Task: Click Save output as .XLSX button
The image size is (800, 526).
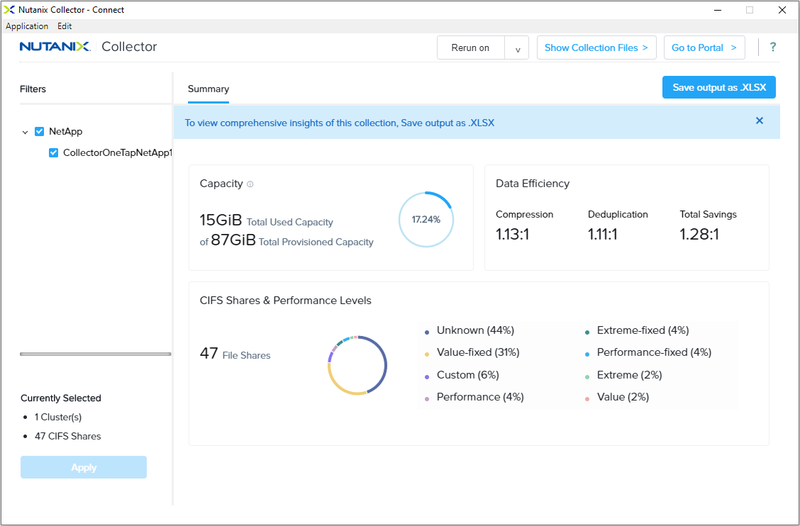Action: (719, 87)
